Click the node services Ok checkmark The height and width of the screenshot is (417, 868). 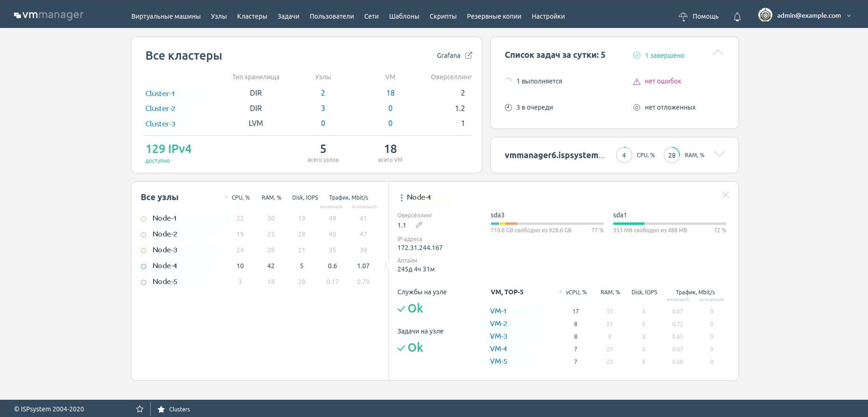coord(401,309)
